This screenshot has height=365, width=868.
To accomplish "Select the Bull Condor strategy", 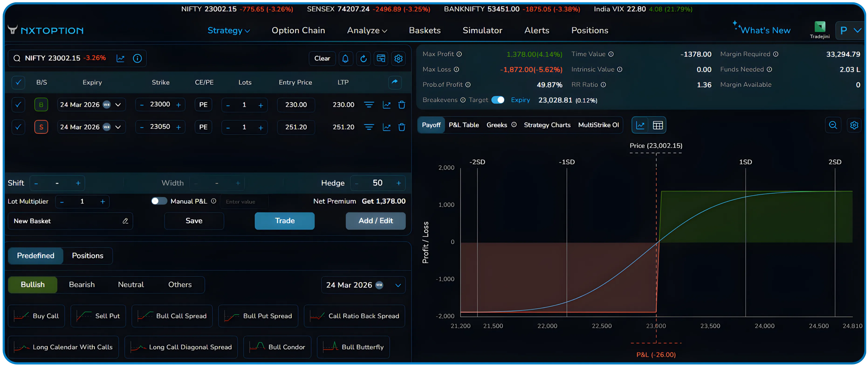I will point(277,347).
